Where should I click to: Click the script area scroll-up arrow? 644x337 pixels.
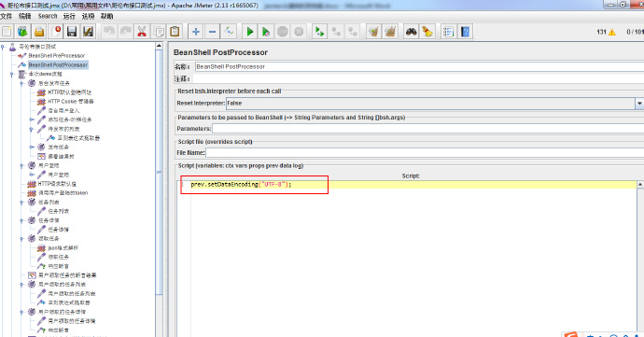coord(640,184)
